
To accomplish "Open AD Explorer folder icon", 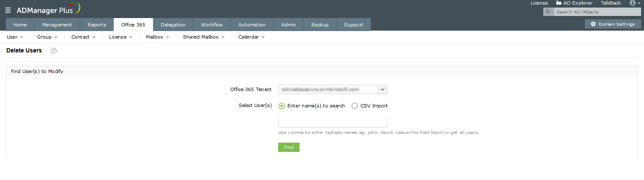I will tap(559, 3).
